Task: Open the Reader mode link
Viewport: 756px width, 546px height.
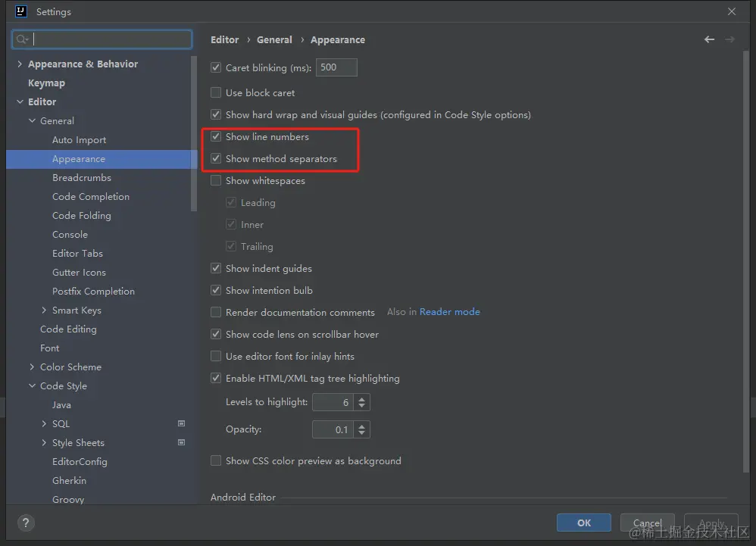Action: pos(449,312)
